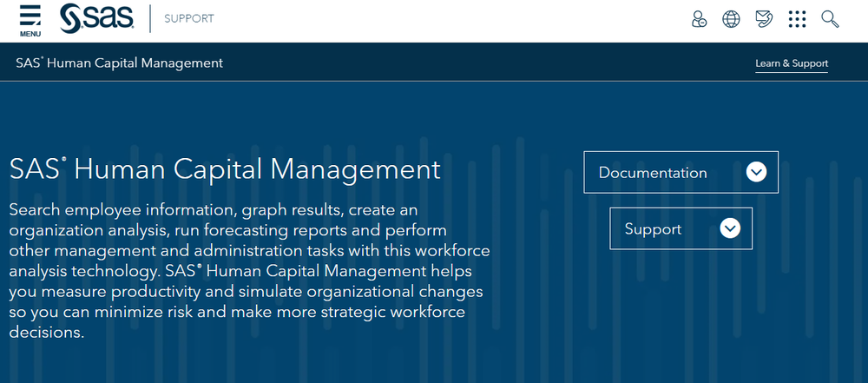Image resolution: width=868 pixels, height=383 pixels.
Task: Open the globe region selector icon
Action: click(x=731, y=19)
